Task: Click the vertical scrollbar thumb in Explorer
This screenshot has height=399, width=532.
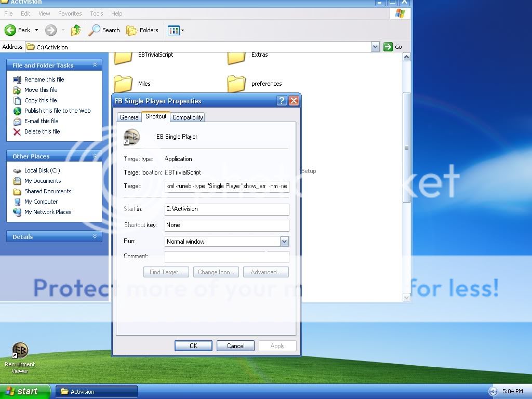Action: tap(406, 148)
